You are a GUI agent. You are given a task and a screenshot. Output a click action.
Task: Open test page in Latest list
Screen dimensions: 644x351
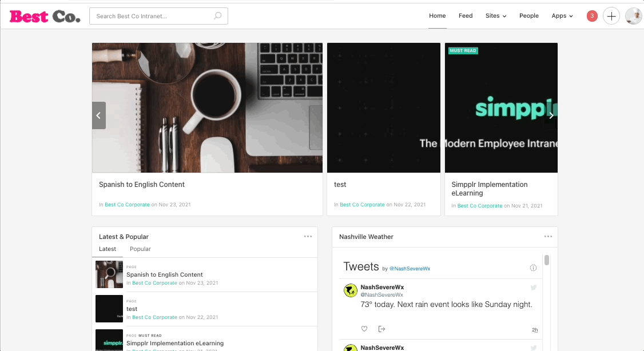tap(132, 309)
